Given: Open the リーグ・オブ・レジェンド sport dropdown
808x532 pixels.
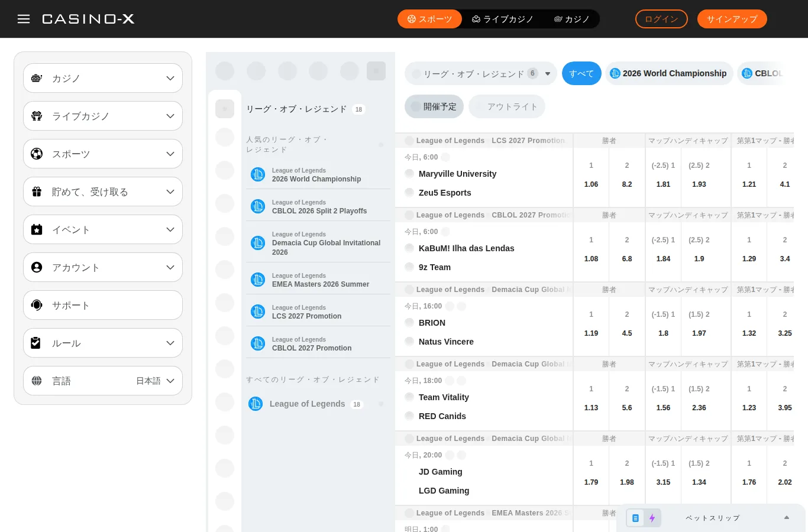Looking at the screenshot, I should (x=481, y=73).
